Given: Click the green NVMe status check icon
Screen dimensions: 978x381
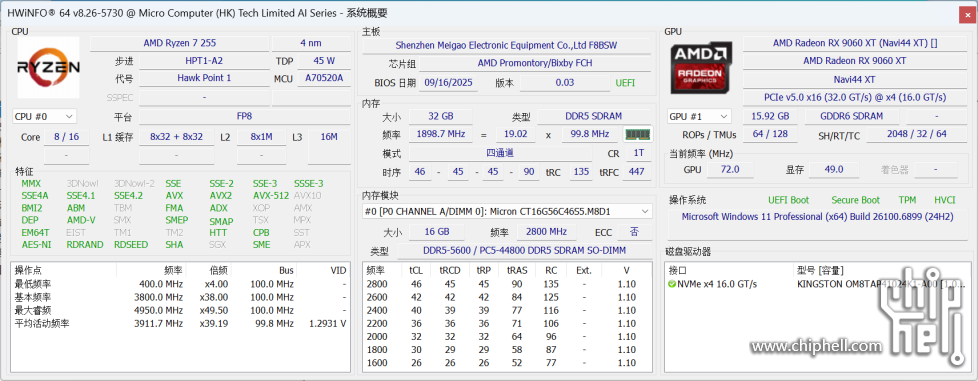Looking at the screenshot, I should click(672, 284).
